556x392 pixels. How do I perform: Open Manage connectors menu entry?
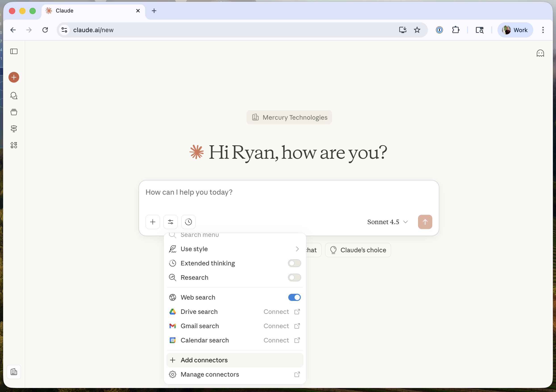(234, 374)
